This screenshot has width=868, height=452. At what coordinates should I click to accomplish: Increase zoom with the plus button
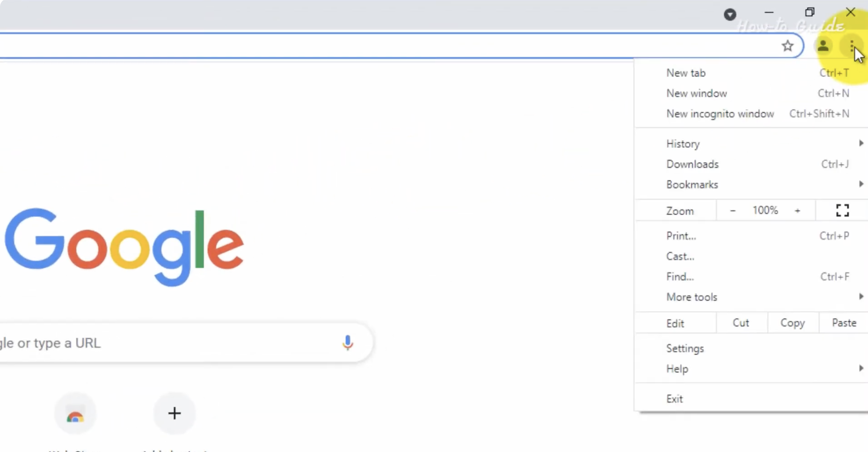click(797, 211)
